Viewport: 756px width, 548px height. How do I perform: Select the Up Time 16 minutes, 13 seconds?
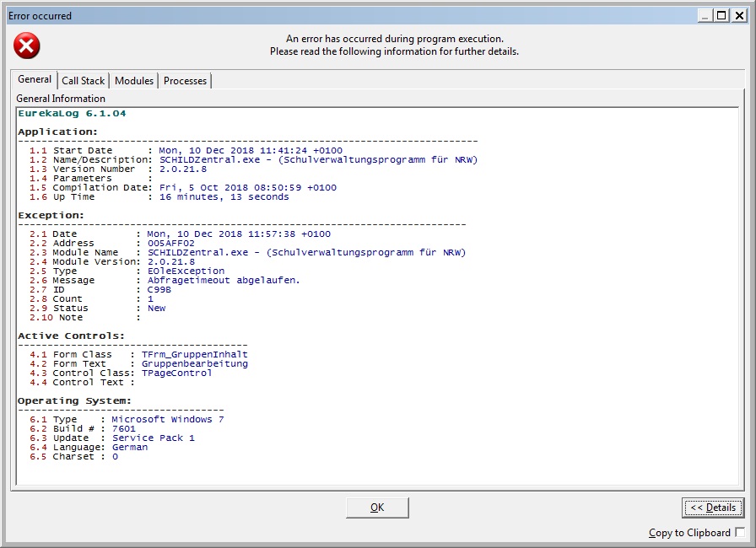[224, 197]
